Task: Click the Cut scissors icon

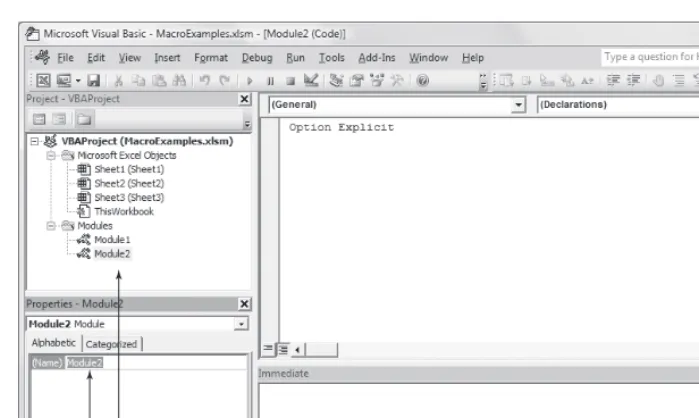Action: [118, 81]
